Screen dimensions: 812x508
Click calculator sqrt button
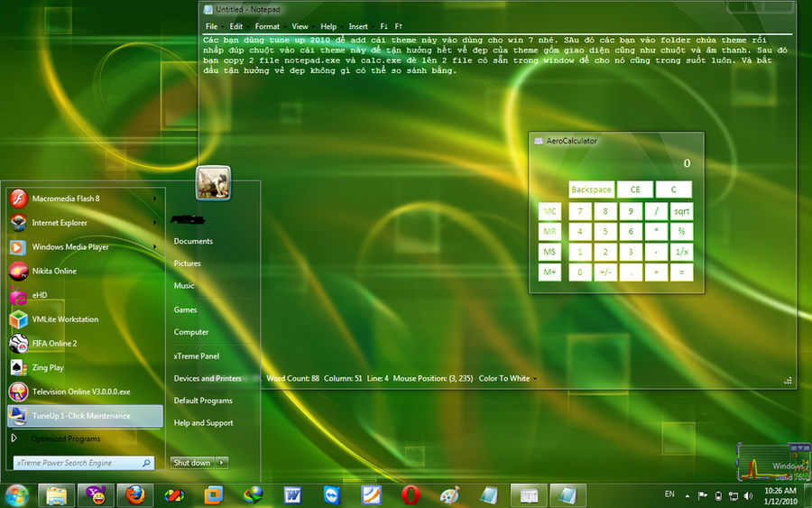tap(681, 211)
